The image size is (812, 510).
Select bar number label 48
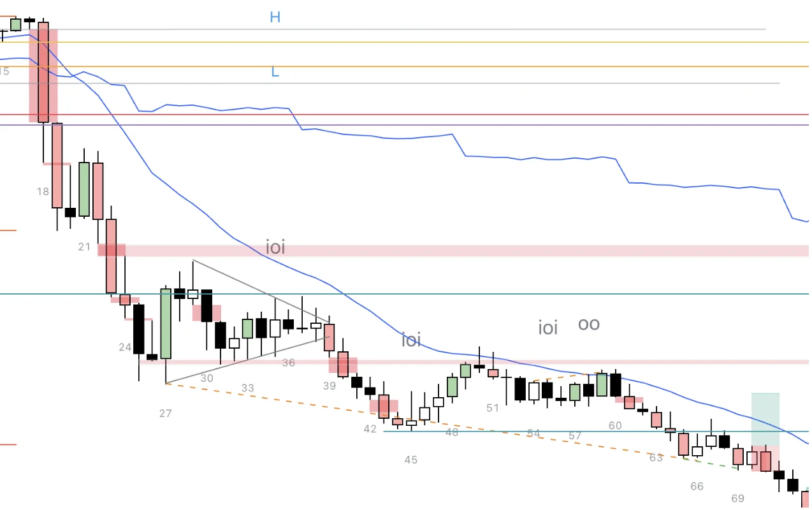452,432
